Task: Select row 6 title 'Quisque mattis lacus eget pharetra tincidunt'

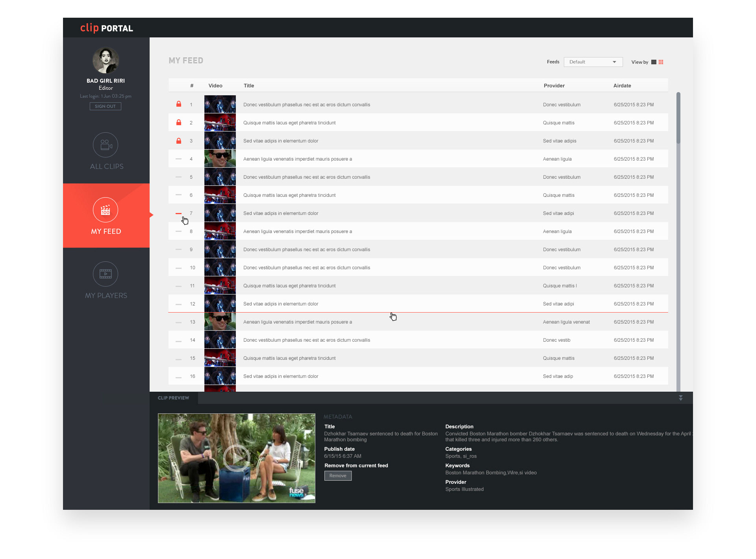Action: point(289,195)
